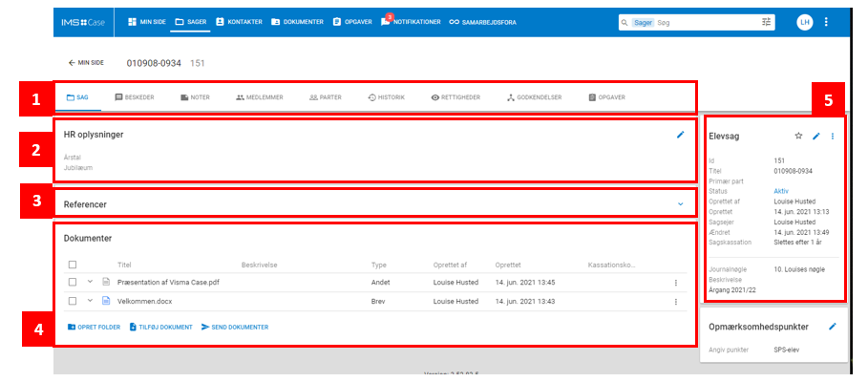Switch to the HISTORIK tab
This screenshot has width=868, height=382.
[387, 97]
